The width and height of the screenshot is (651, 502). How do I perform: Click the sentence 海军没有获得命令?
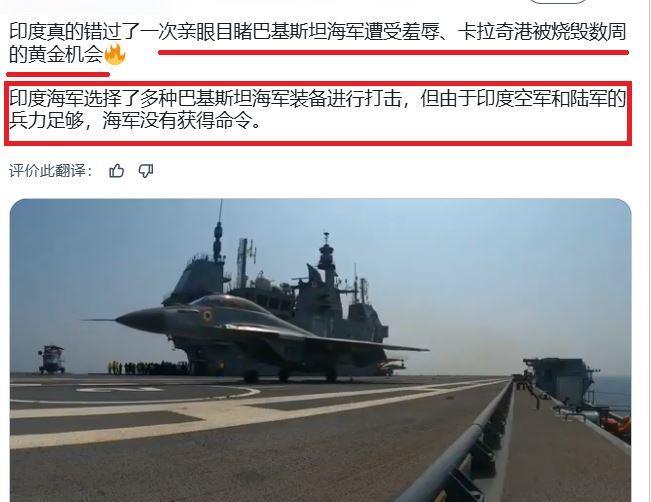pyautogui.click(x=181, y=121)
